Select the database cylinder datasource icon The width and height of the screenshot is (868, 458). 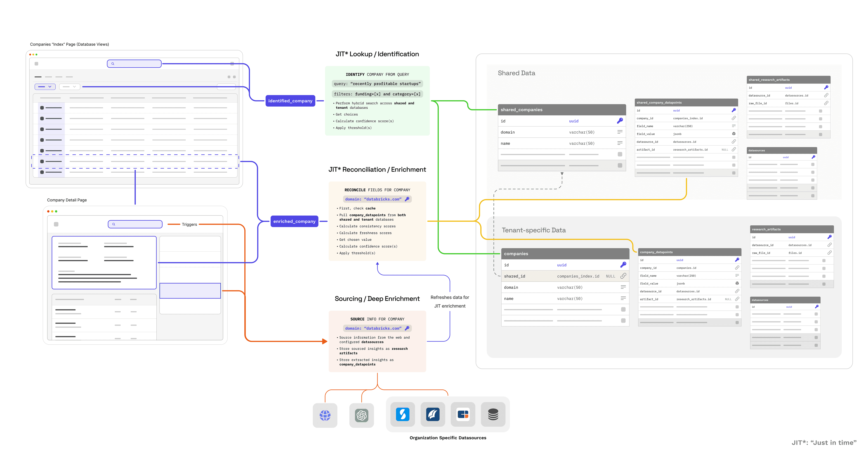493,415
